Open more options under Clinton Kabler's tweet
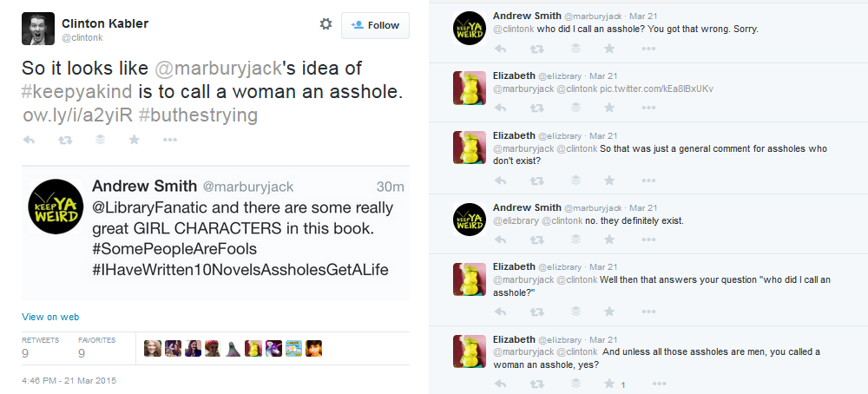The height and width of the screenshot is (394, 868). coord(168,139)
